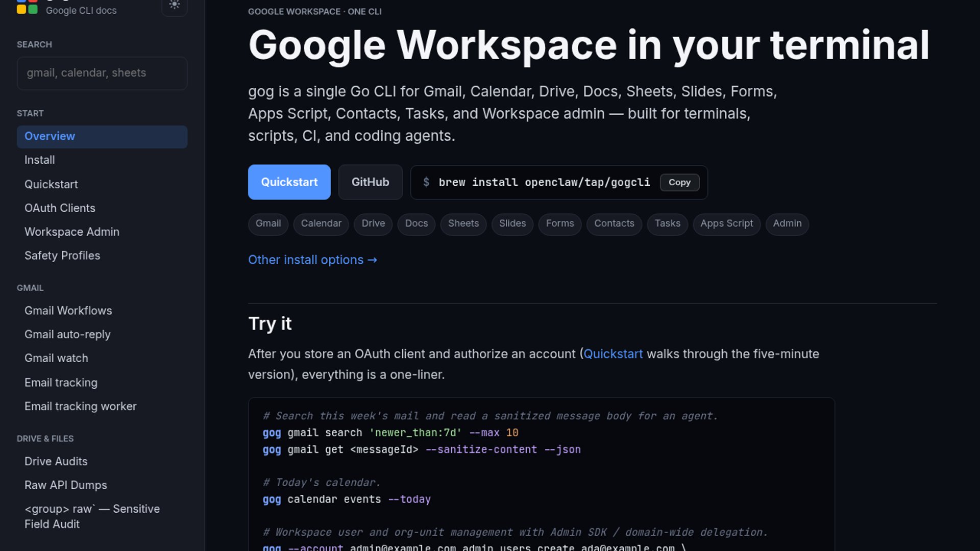Open the Email tracking page

coord(102,383)
